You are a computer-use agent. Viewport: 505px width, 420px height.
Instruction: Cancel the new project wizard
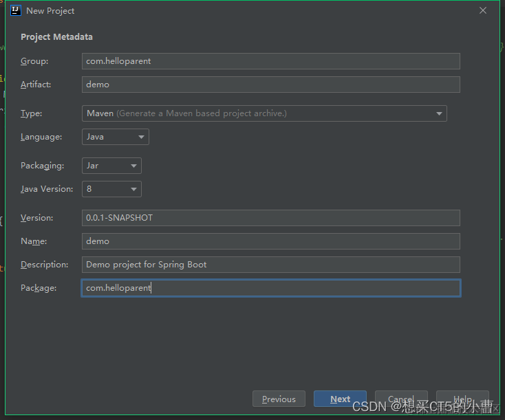[401, 399]
